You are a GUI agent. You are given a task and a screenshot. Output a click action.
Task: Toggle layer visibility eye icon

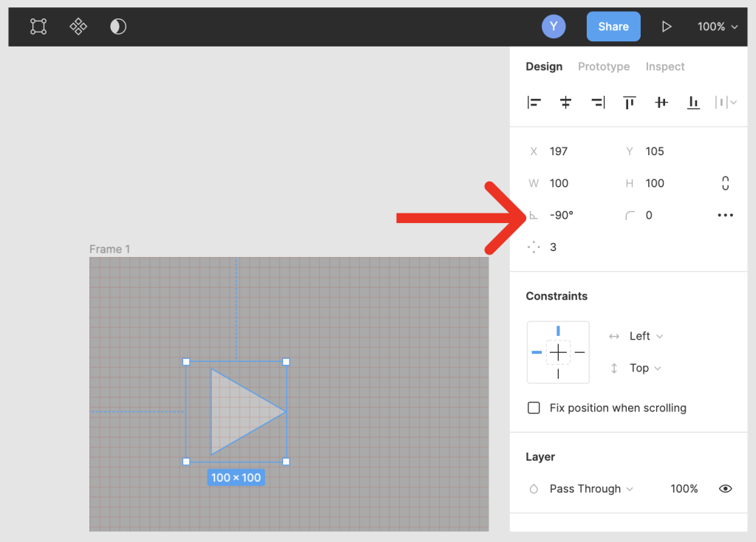[726, 489]
